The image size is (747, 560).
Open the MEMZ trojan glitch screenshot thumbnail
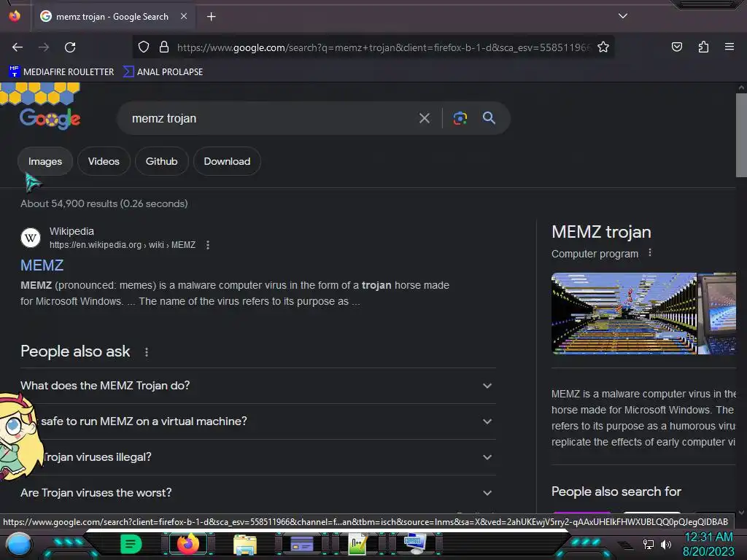tap(624, 314)
